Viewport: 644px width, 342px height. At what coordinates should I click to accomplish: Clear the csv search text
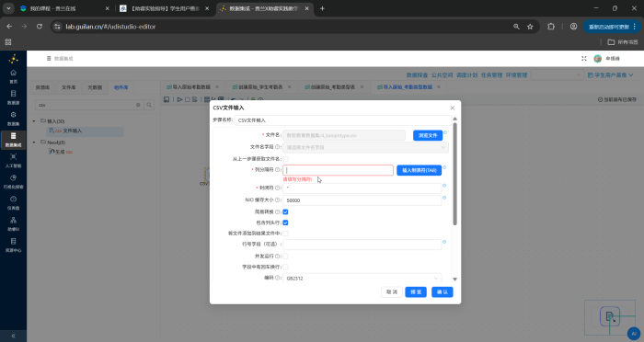point(138,105)
